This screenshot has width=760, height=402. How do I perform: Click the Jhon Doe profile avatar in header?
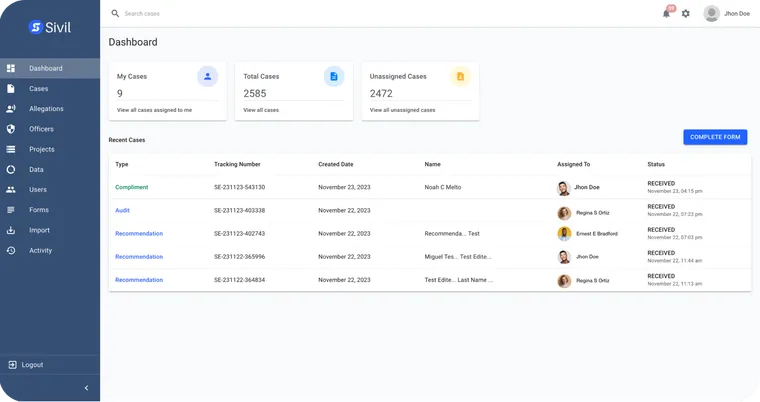712,14
